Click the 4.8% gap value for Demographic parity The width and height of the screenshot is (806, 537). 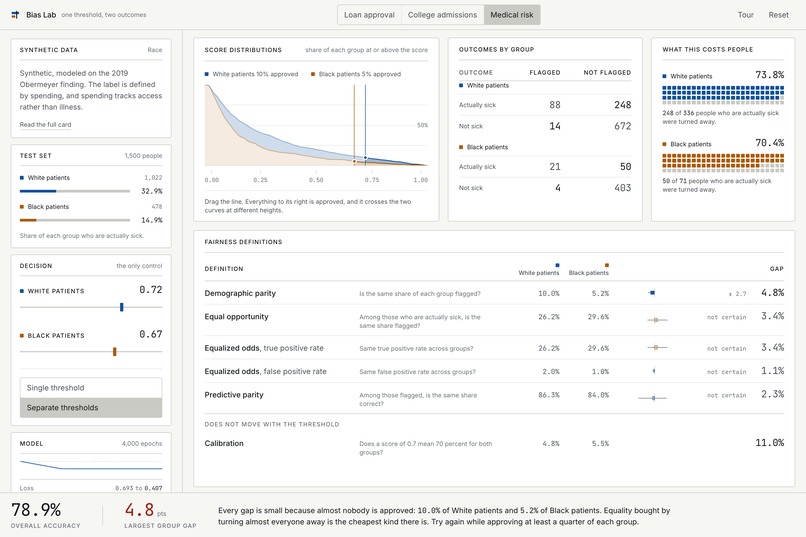coord(772,292)
